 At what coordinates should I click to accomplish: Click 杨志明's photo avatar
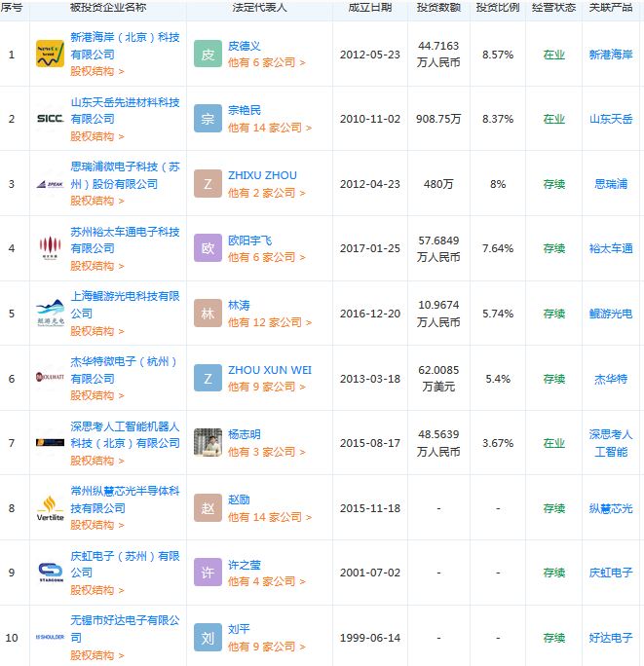[x=208, y=442]
